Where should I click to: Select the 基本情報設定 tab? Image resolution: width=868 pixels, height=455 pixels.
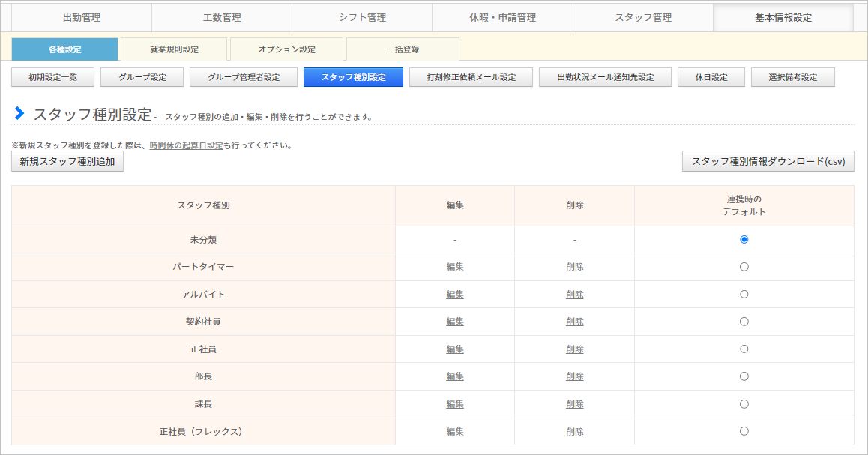(783, 18)
